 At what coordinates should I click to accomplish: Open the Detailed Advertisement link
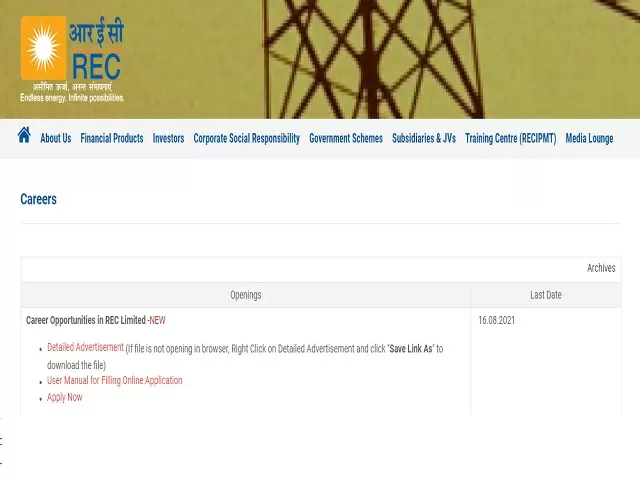[x=85, y=347]
